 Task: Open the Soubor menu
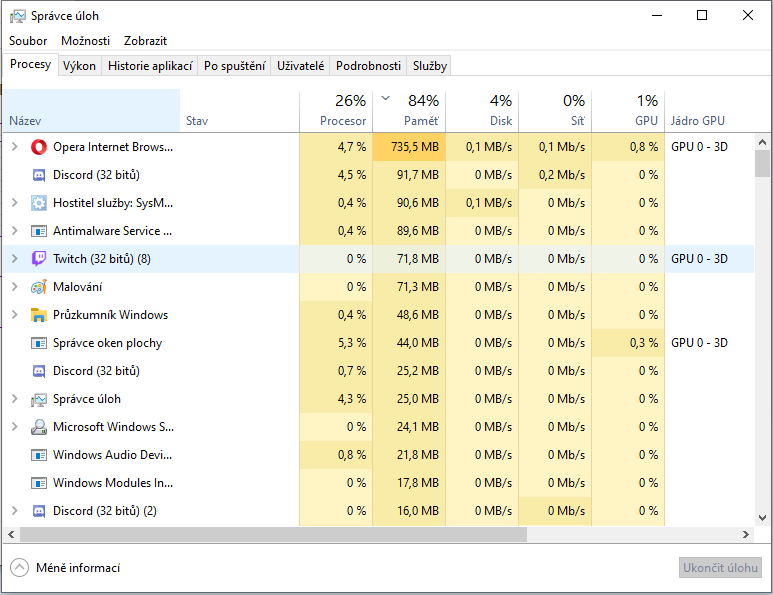pos(28,41)
